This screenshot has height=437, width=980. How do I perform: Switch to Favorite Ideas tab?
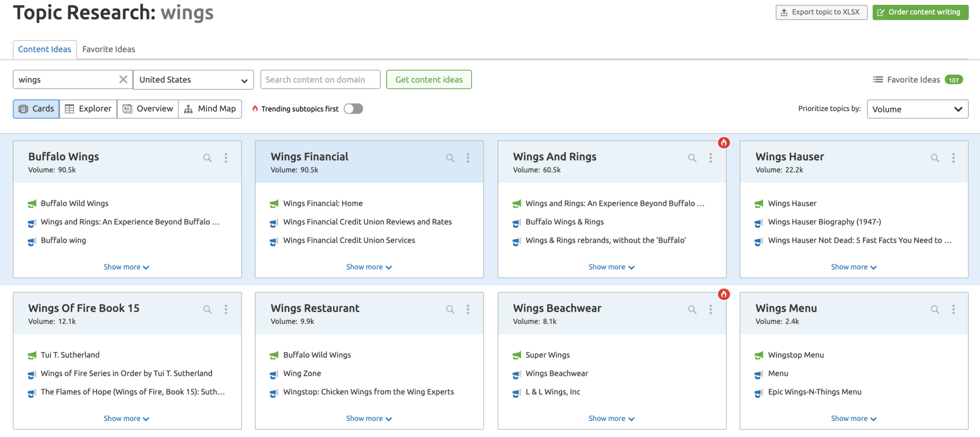[109, 49]
